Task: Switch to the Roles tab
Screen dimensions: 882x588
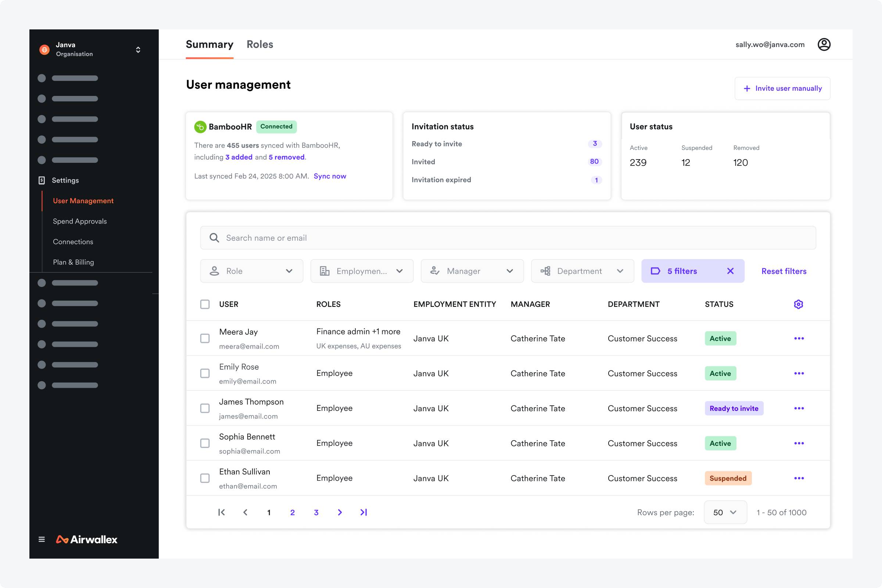Action: pyautogui.click(x=260, y=44)
